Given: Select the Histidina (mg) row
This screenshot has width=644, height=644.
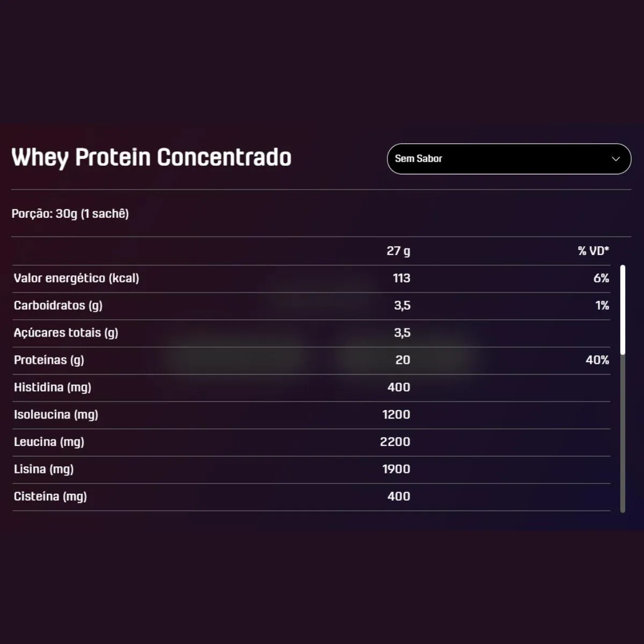Looking at the screenshot, I should pos(311,388).
